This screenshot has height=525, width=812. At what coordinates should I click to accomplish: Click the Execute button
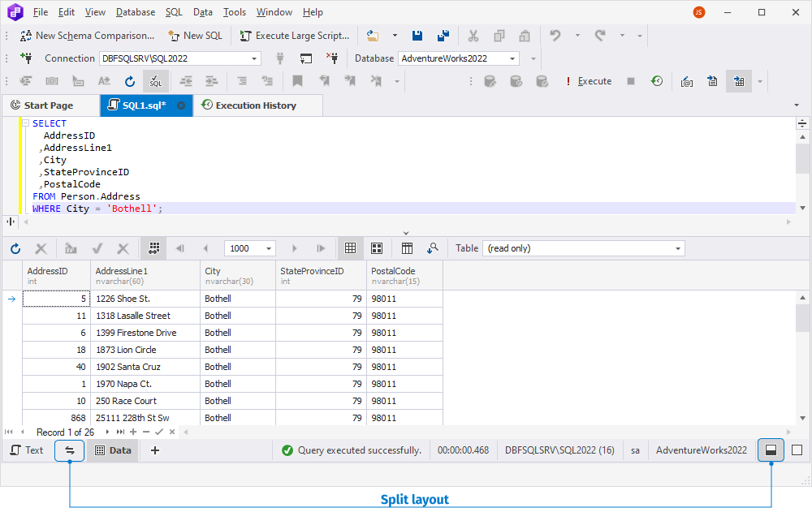coord(589,81)
